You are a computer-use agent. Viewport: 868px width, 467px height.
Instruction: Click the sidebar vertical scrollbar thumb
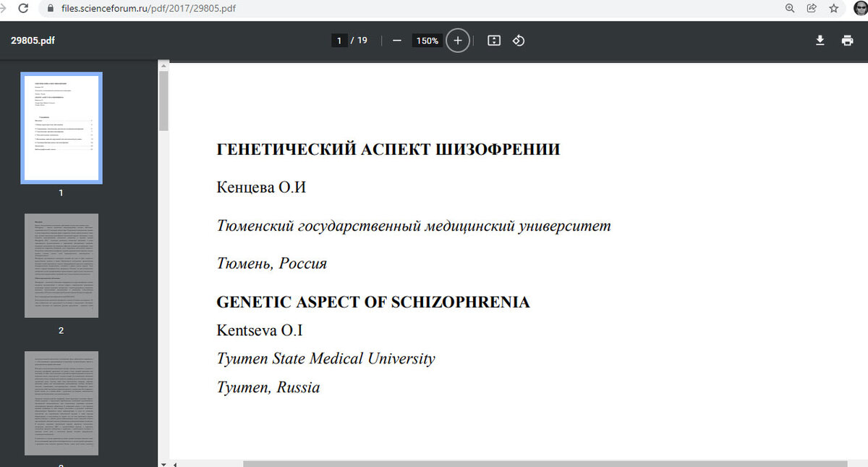coord(163,101)
